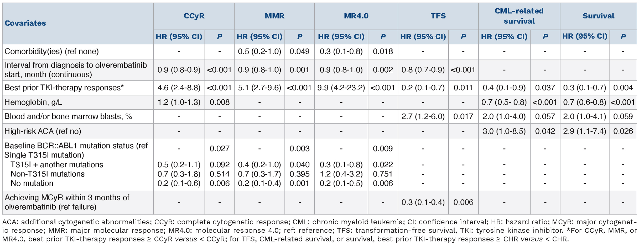
Task: Select the Non-T315I mutations sub-row label
Action: [x=48, y=174]
